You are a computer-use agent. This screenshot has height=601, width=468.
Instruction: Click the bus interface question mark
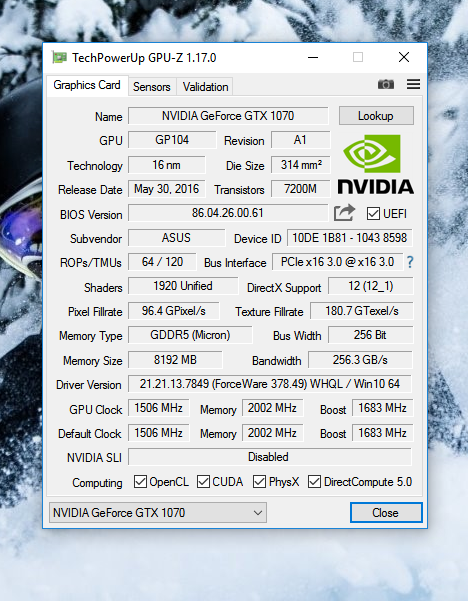click(x=410, y=262)
